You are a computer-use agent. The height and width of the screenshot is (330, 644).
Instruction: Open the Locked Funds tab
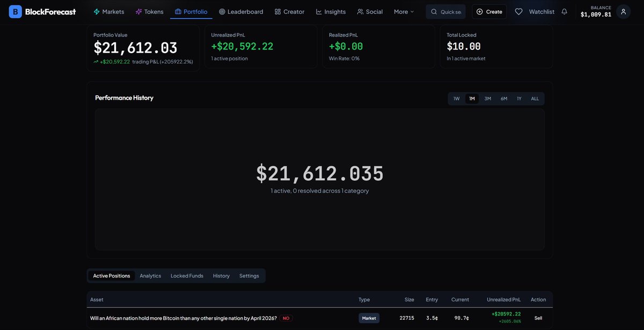click(187, 276)
